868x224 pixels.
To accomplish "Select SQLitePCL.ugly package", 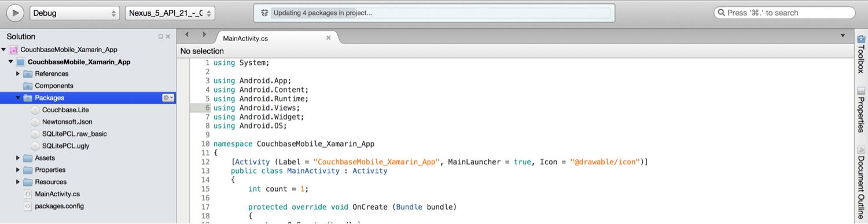I will click(x=66, y=146).
